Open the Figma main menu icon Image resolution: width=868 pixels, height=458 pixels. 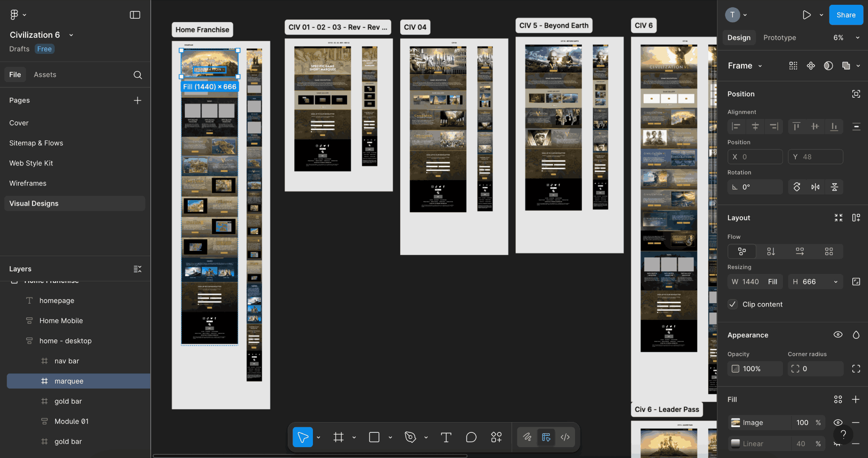click(14, 15)
